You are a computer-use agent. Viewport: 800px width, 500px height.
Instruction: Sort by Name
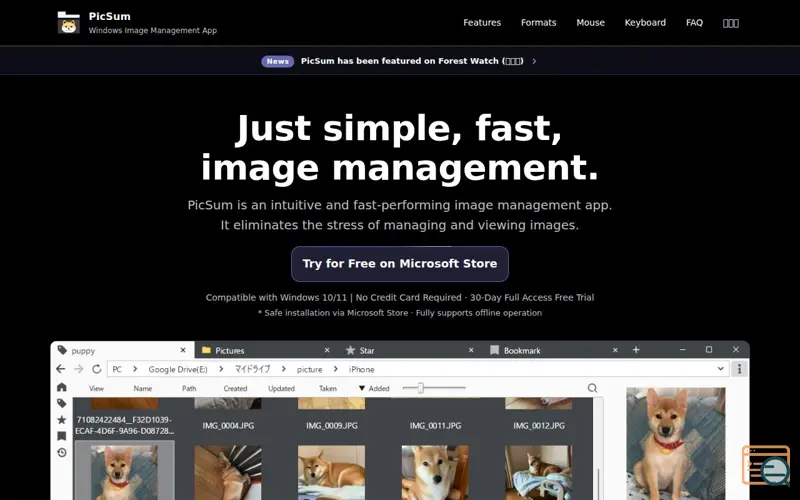coord(142,388)
